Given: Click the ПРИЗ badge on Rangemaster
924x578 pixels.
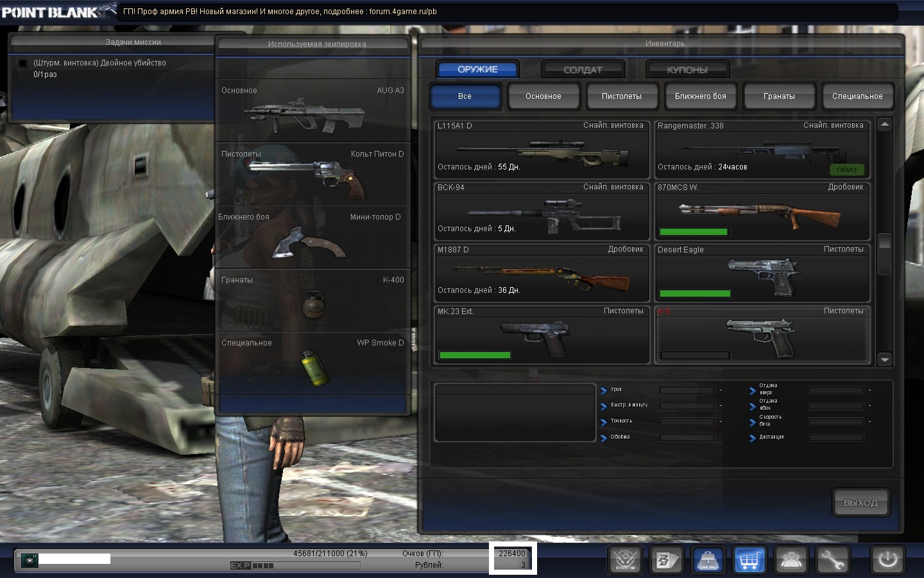Looking at the screenshot, I should (847, 170).
